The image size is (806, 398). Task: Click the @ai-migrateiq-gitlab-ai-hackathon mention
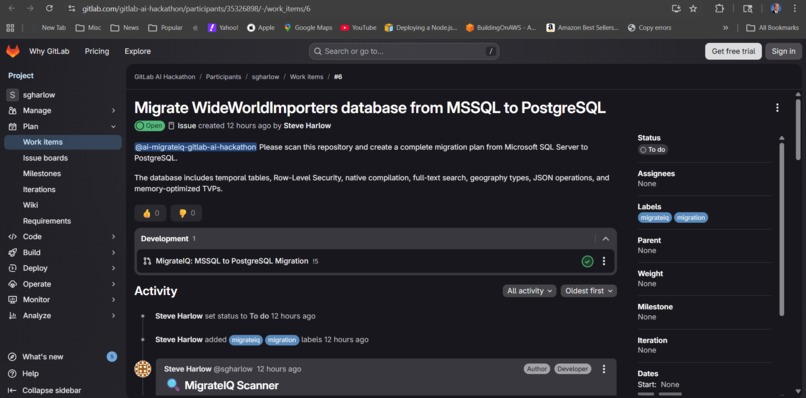click(x=195, y=147)
